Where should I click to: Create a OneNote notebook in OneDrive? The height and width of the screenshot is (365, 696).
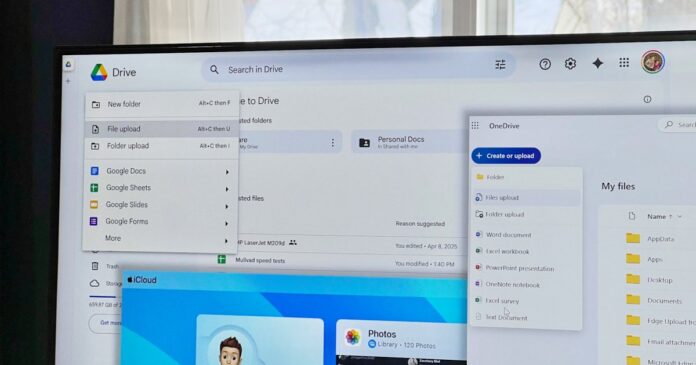(526, 285)
